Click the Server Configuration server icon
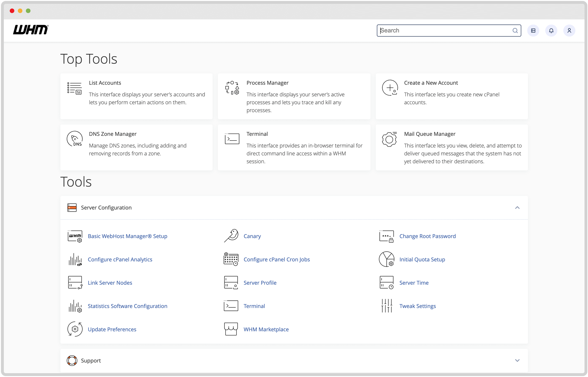This screenshot has height=377, width=588. (72, 208)
